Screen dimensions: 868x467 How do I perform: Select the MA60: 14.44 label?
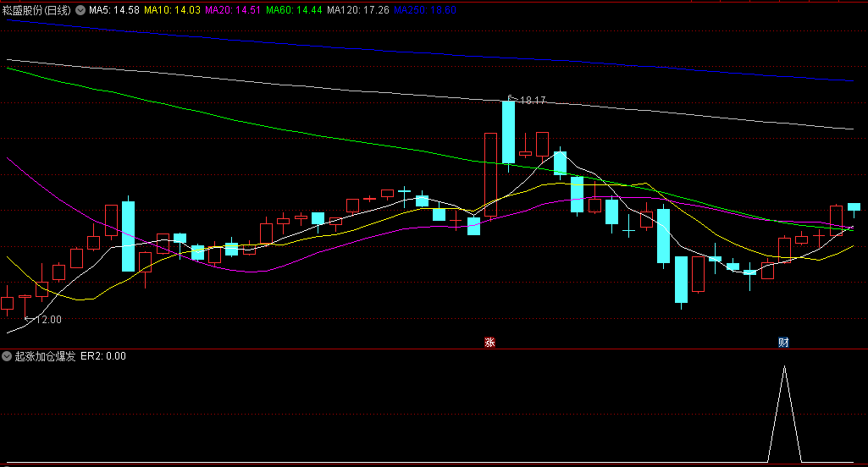pyautogui.click(x=294, y=10)
